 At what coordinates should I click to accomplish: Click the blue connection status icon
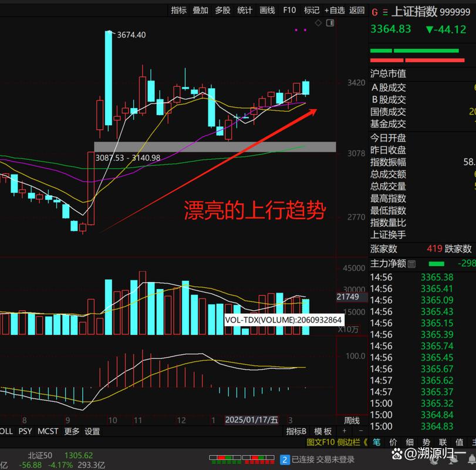coord(285,459)
